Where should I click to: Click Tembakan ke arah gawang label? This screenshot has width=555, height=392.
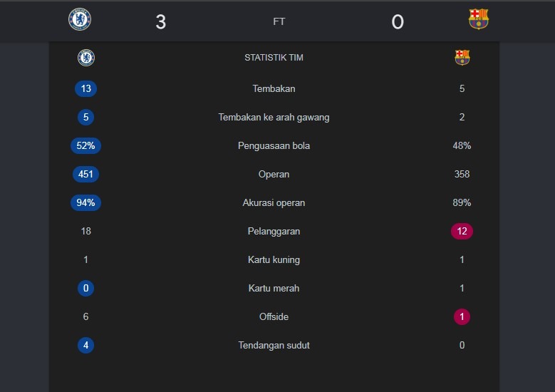pyautogui.click(x=274, y=118)
